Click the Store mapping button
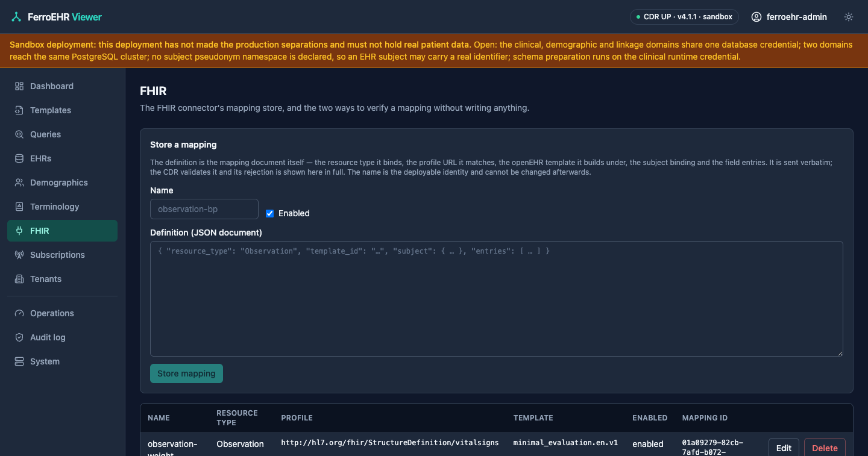 point(186,373)
